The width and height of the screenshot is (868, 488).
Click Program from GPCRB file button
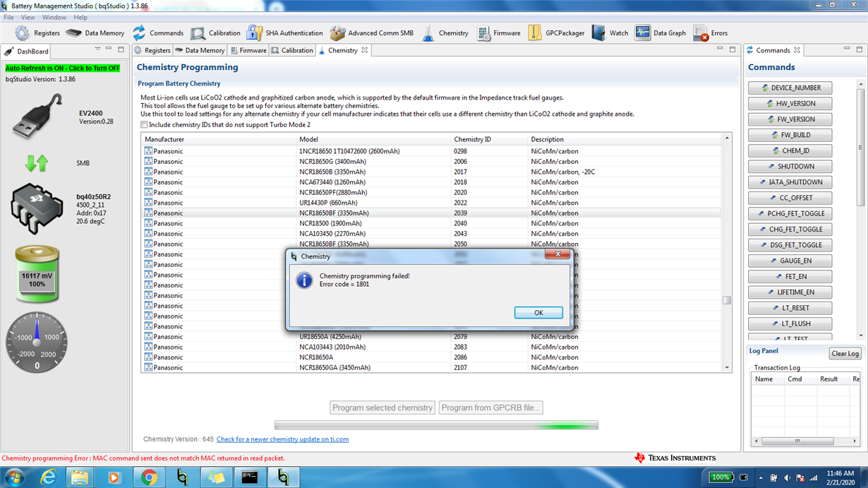(490, 407)
